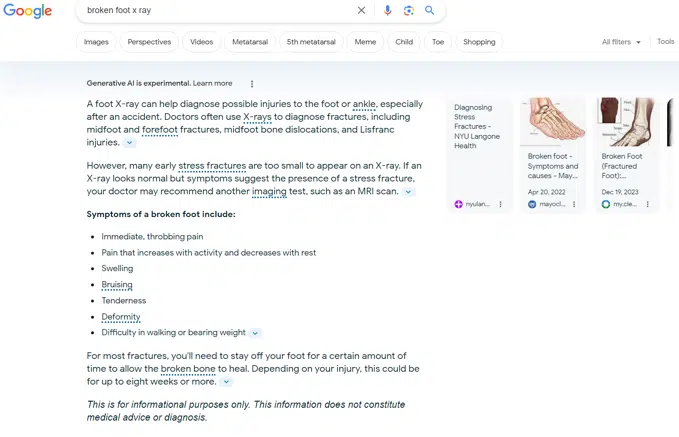The height and width of the screenshot is (437, 679).
Task: Click the underlined 'stress fractures' term
Action: click(212, 166)
